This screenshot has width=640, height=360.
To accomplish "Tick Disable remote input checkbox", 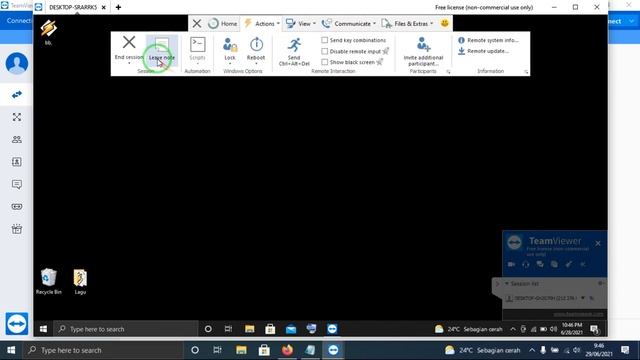I will click(x=324, y=51).
